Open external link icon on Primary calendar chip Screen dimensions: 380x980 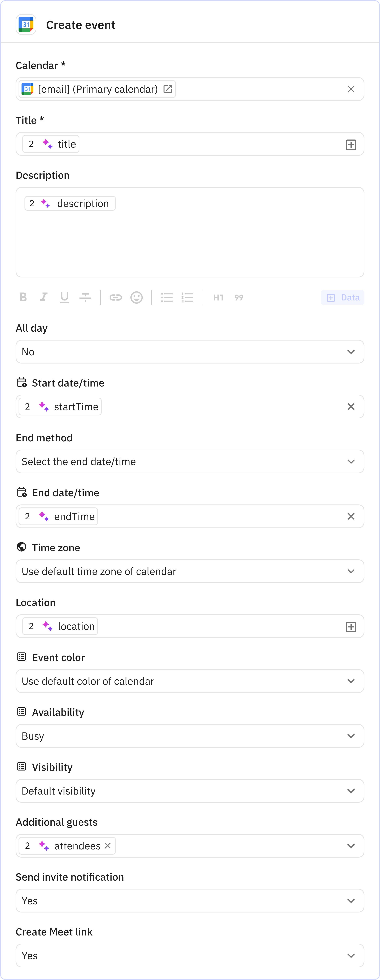(x=168, y=89)
